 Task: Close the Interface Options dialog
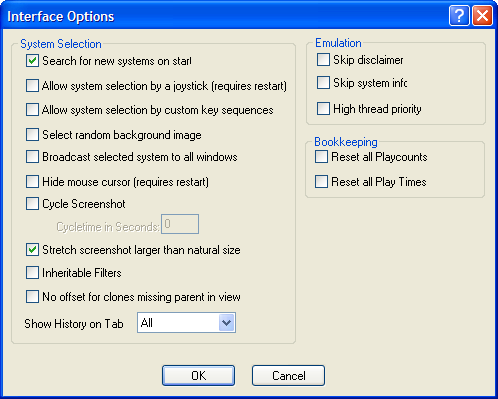click(482, 15)
